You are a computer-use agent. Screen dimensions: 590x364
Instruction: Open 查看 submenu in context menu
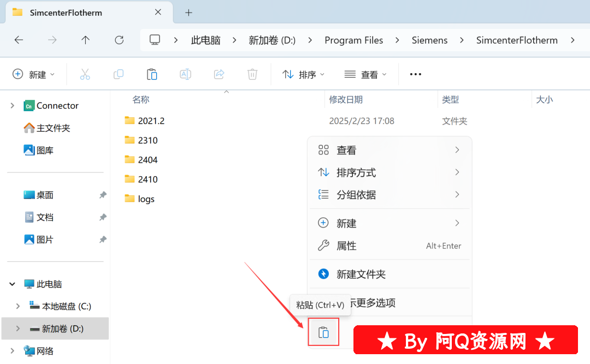click(390, 150)
